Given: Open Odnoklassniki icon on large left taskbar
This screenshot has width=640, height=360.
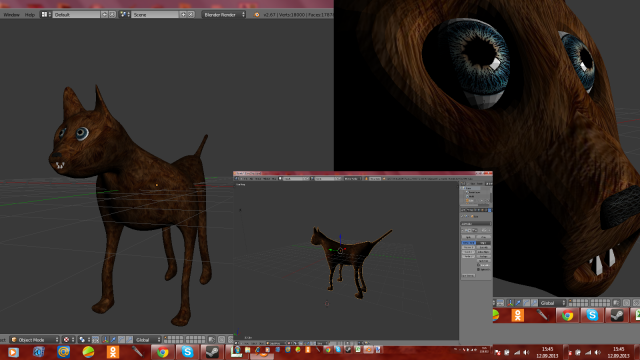Looking at the screenshot, I should pyautogui.click(x=113, y=352).
